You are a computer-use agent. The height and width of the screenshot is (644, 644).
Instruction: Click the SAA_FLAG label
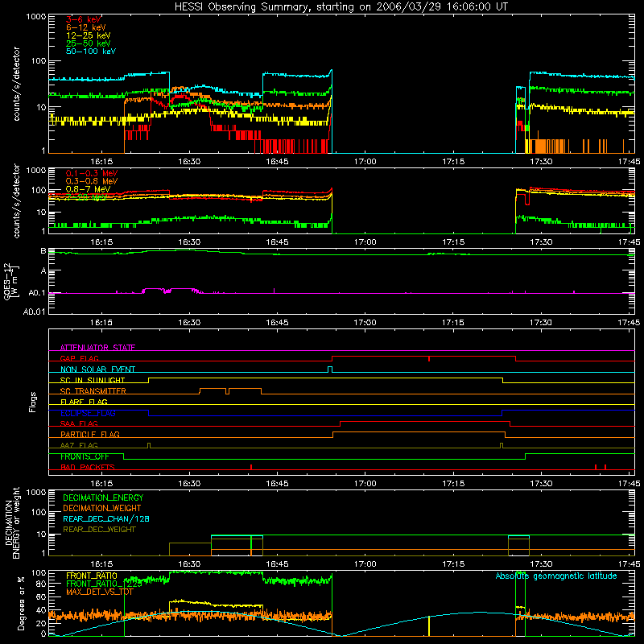click(79, 423)
